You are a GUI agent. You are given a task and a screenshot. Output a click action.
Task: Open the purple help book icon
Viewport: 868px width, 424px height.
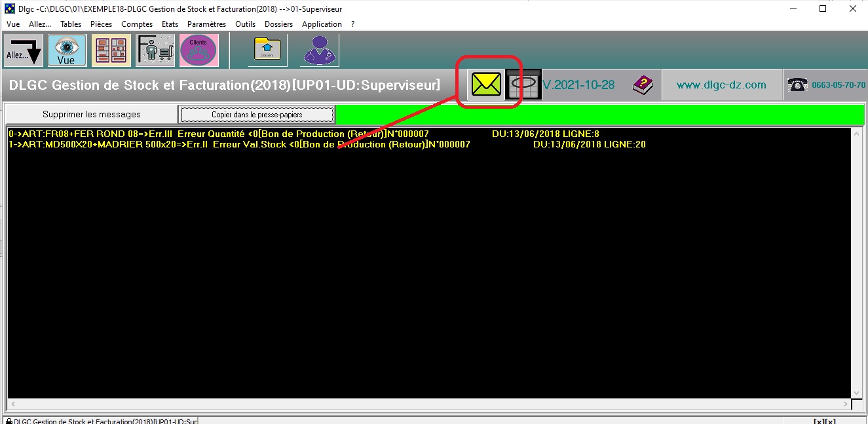[643, 85]
